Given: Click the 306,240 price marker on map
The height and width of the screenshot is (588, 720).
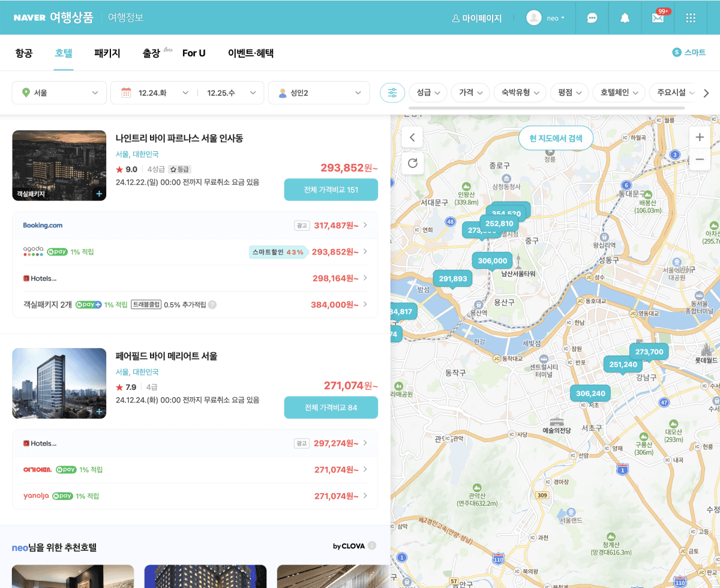Looking at the screenshot, I should point(590,394).
